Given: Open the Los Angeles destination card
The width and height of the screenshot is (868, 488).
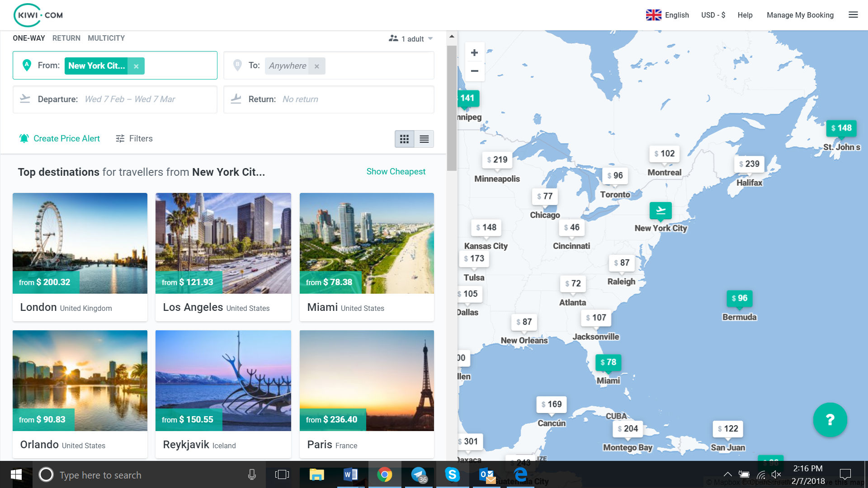Looking at the screenshot, I should click(223, 257).
